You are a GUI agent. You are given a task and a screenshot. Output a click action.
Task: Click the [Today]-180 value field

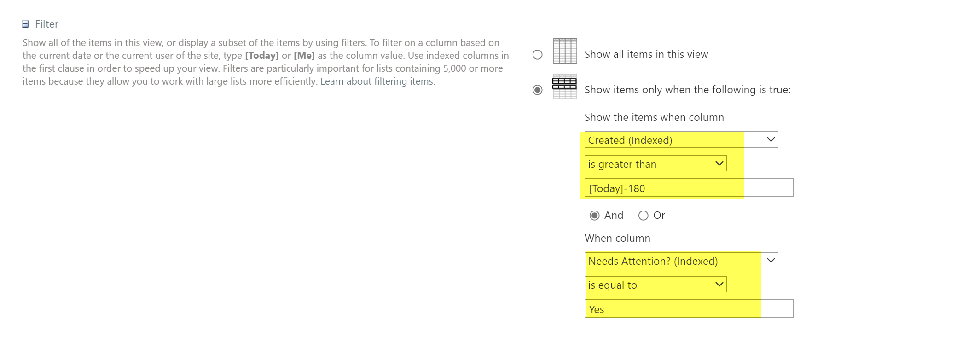(689, 188)
